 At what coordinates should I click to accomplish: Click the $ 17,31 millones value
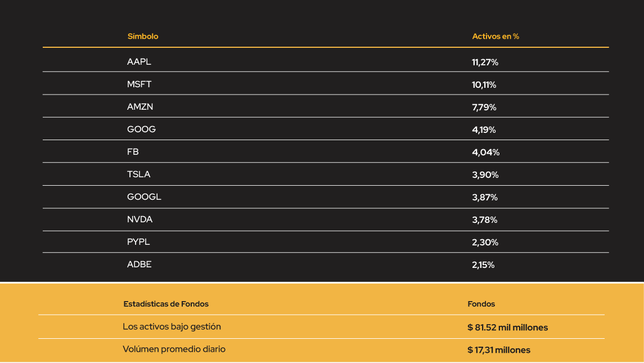click(x=498, y=350)
